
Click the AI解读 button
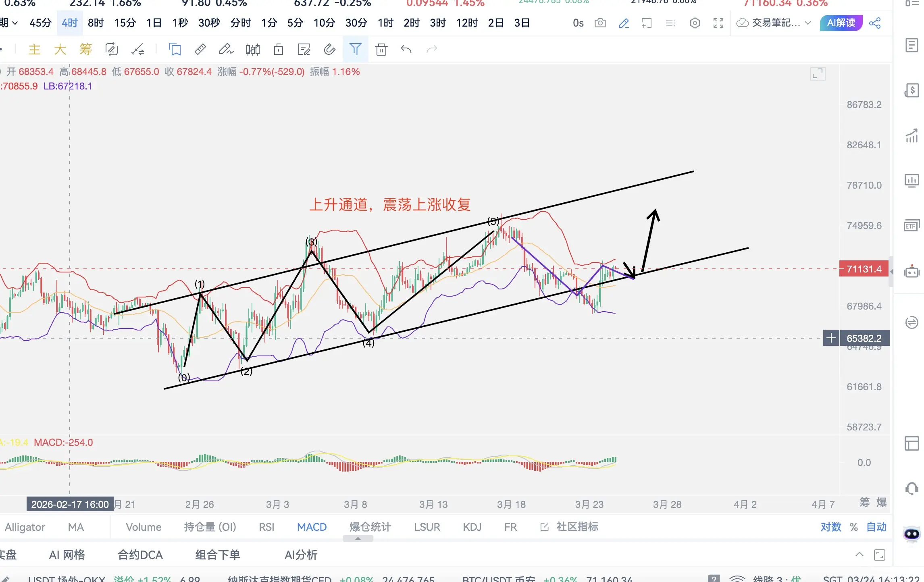(841, 23)
